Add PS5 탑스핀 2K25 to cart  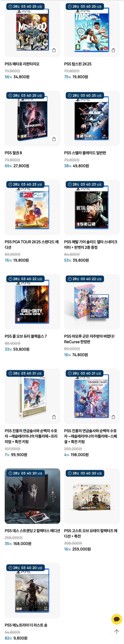tap(113, 50)
